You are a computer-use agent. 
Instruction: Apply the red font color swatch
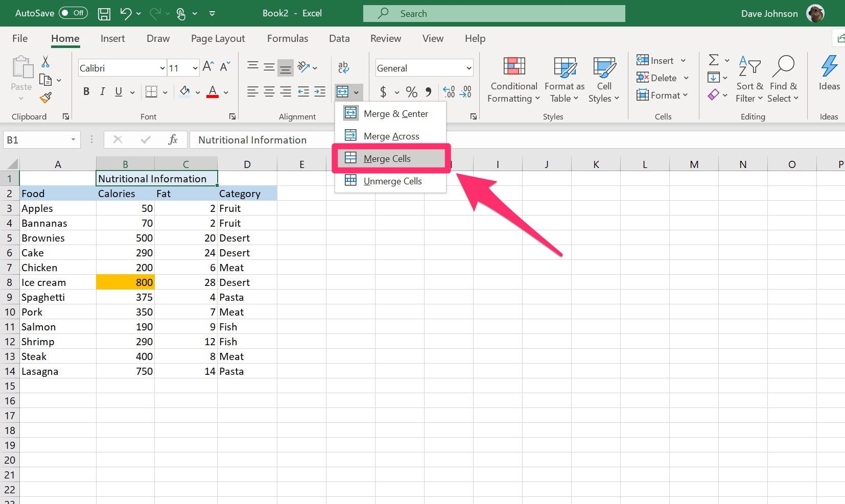point(213,92)
